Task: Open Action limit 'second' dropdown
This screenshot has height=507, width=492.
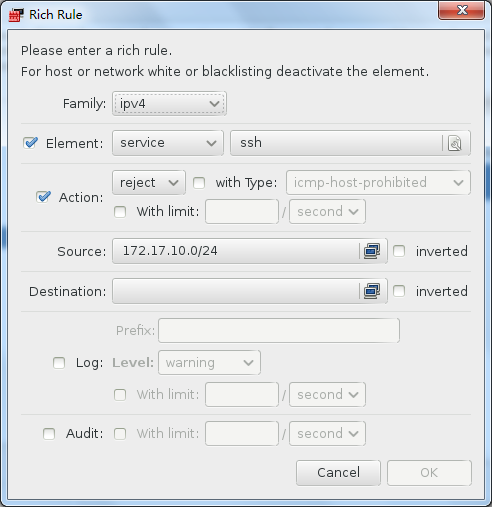Action: 327,212
